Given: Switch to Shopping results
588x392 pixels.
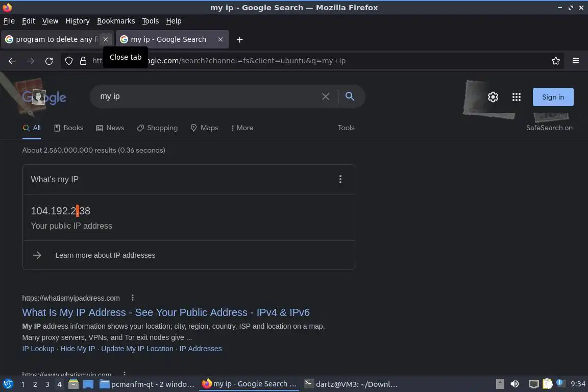Looking at the screenshot, I should point(157,128).
